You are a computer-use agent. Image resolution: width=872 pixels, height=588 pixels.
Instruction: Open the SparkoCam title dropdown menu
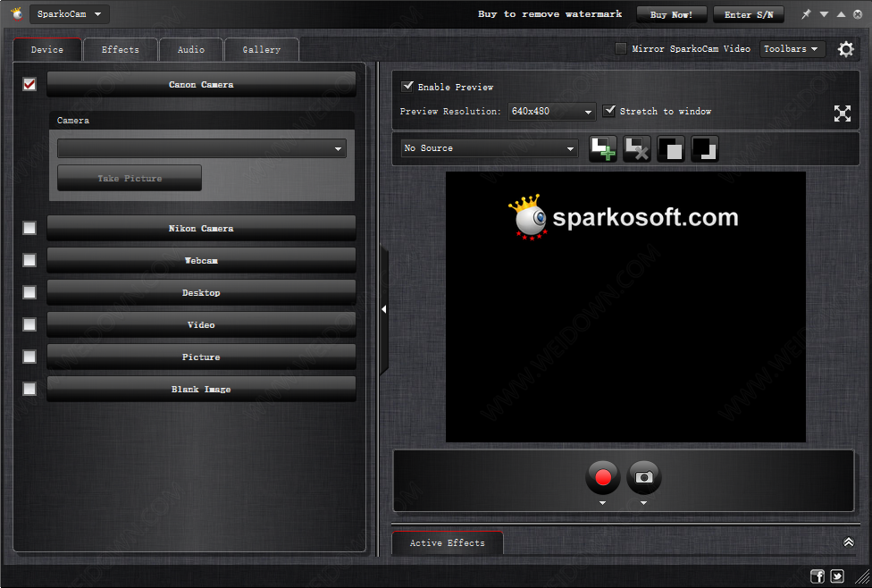click(70, 14)
